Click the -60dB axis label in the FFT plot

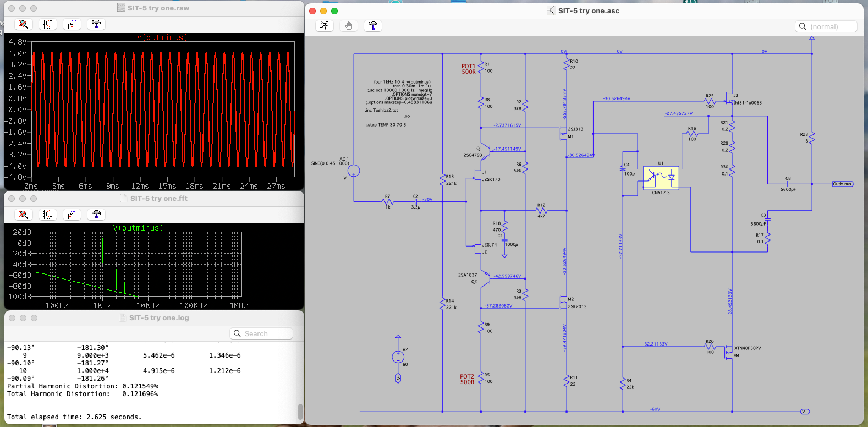click(x=19, y=275)
